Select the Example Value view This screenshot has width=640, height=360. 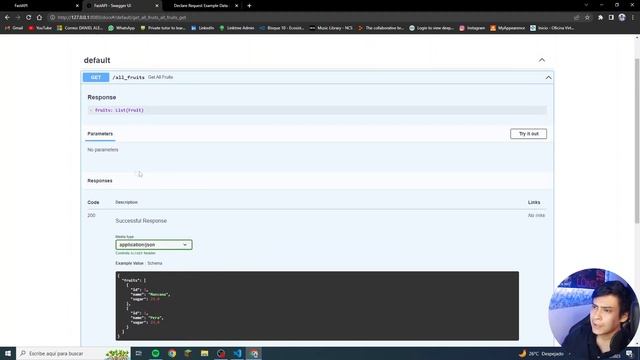pos(129,263)
